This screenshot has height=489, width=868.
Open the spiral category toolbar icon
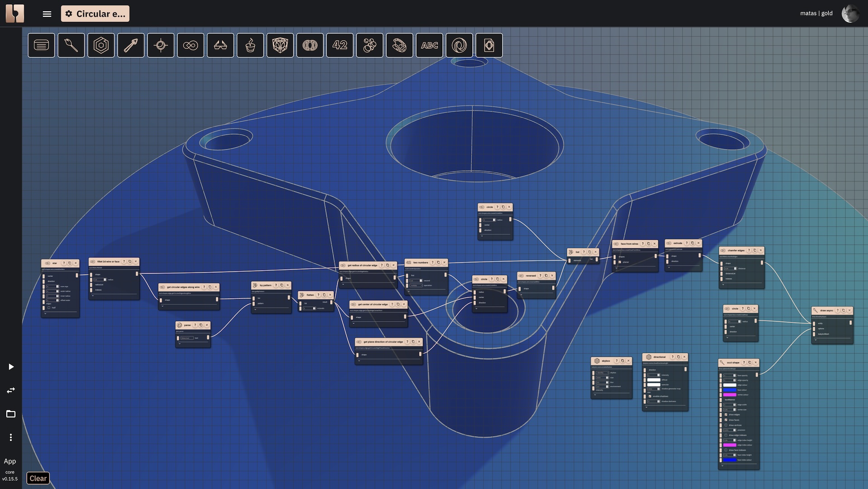459,45
